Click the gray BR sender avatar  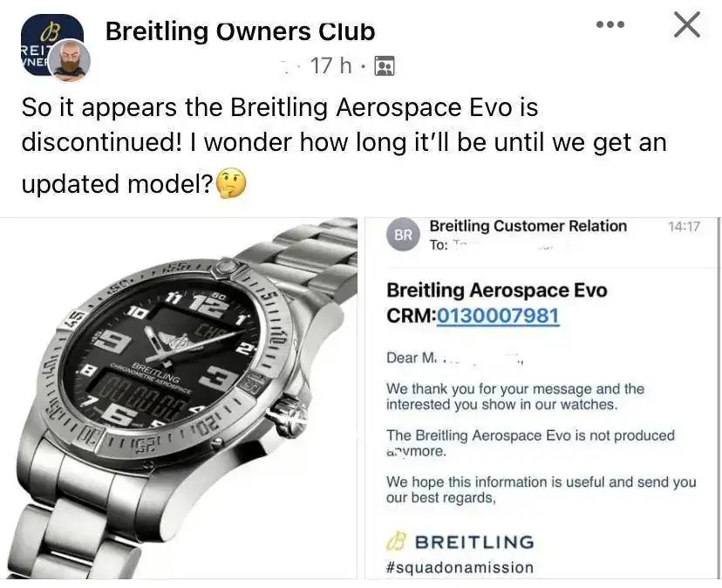click(x=404, y=235)
